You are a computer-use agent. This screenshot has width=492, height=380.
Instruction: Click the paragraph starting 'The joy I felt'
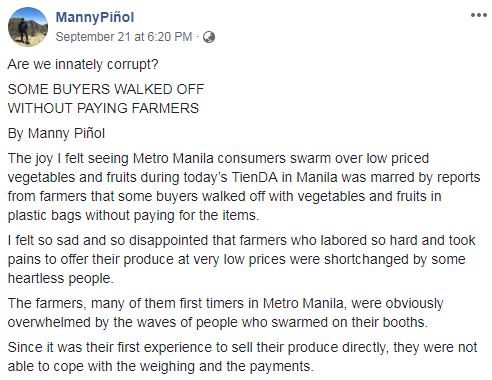pos(244,187)
